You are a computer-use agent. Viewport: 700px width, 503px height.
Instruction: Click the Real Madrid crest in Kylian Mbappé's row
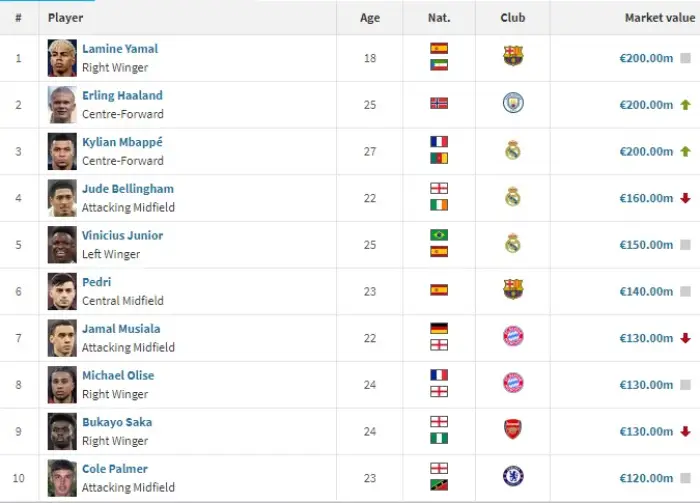click(513, 150)
